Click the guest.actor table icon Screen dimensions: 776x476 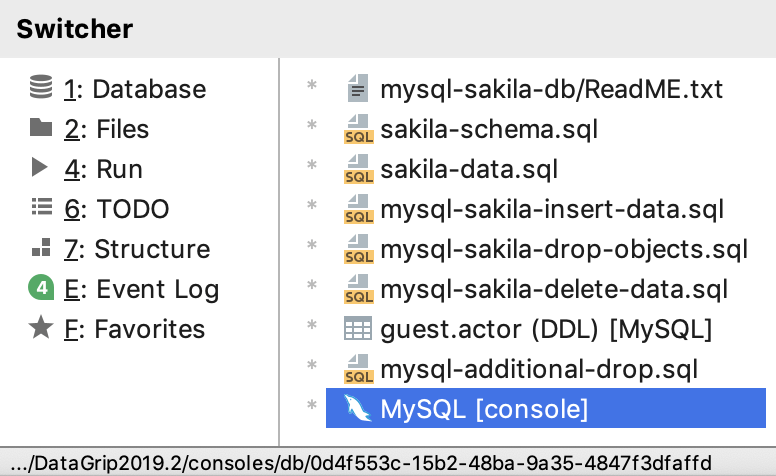pos(358,329)
